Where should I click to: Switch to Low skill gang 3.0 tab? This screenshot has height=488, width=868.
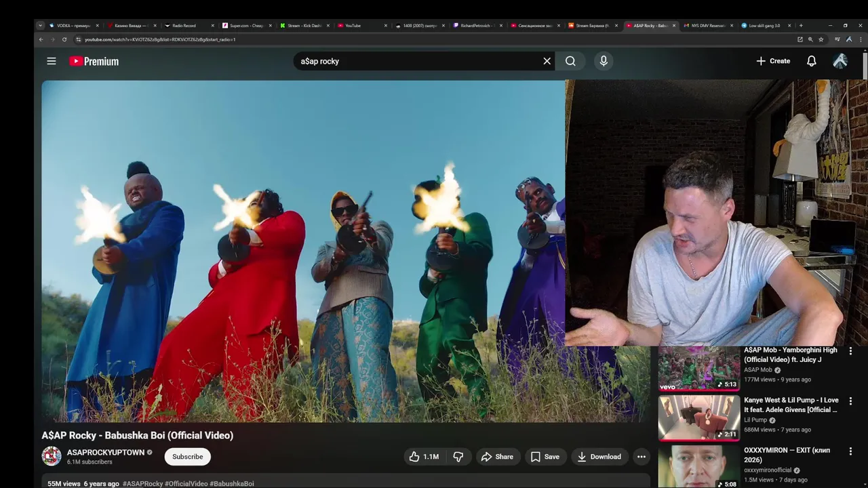click(x=764, y=26)
